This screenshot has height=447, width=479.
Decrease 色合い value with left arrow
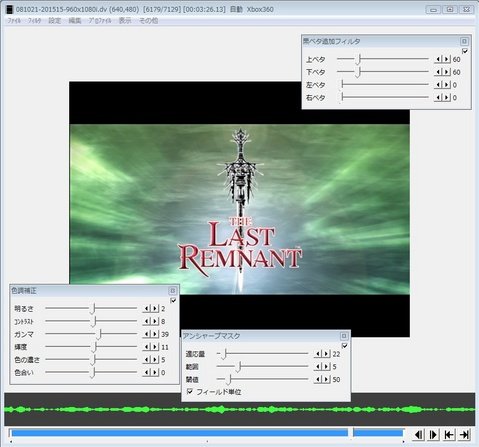point(147,372)
